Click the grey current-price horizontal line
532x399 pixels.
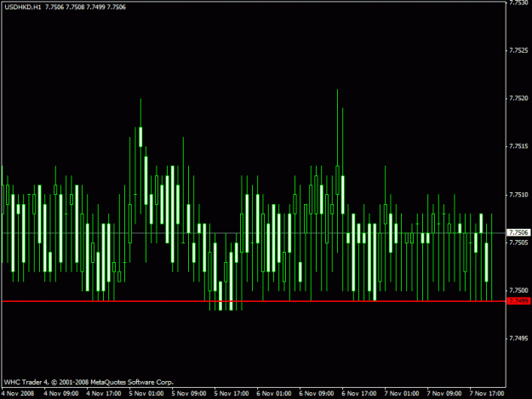tap(254, 233)
